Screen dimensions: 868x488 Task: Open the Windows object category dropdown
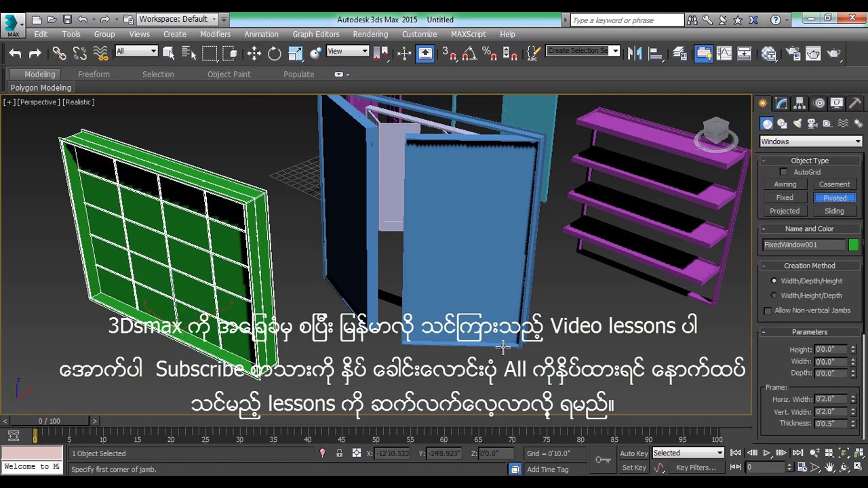pyautogui.click(x=810, y=142)
